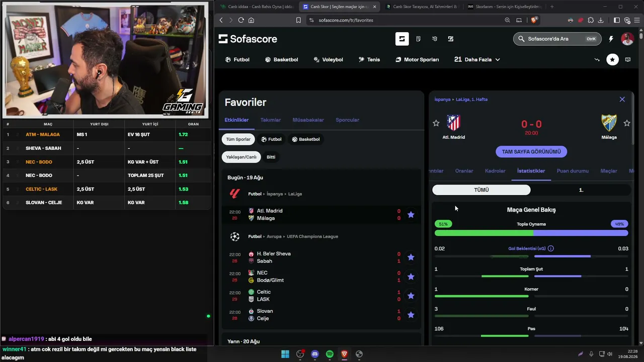
Task: Switch to the Takımlar tab
Action: [271, 120]
